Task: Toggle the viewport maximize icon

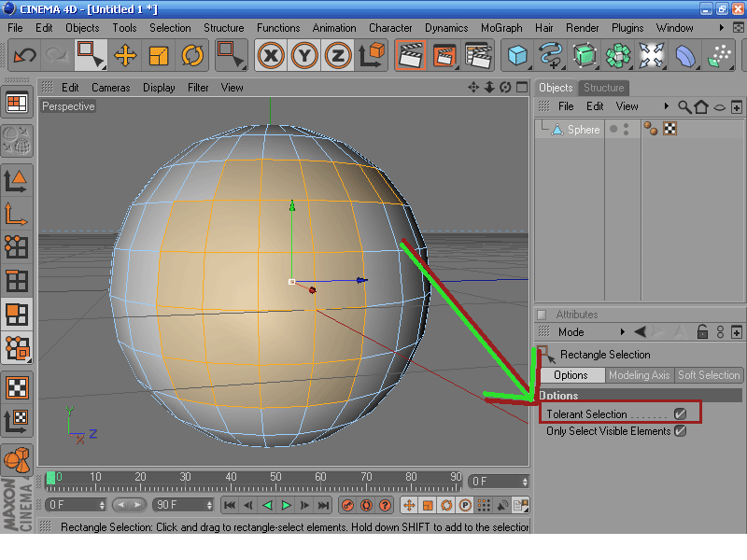Action: point(522,87)
